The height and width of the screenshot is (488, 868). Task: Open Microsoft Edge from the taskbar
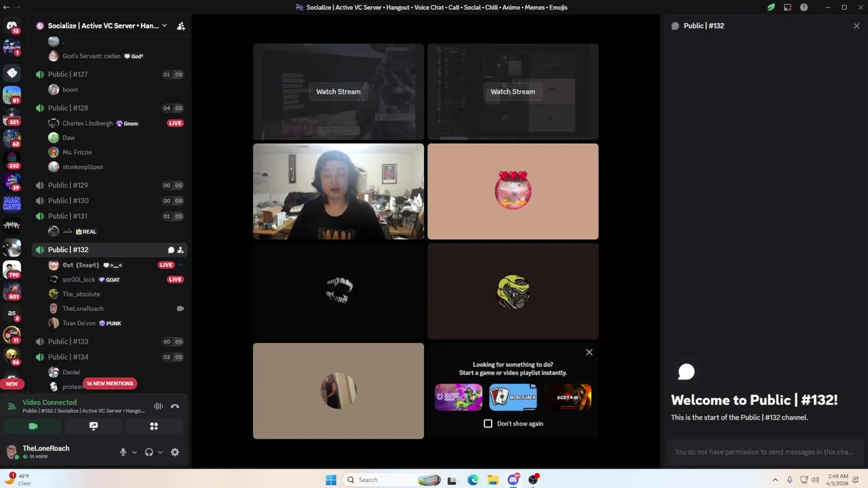tap(473, 480)
